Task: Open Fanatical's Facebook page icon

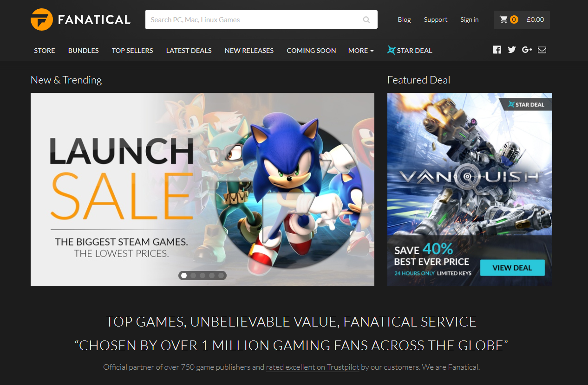Action: 497,50
